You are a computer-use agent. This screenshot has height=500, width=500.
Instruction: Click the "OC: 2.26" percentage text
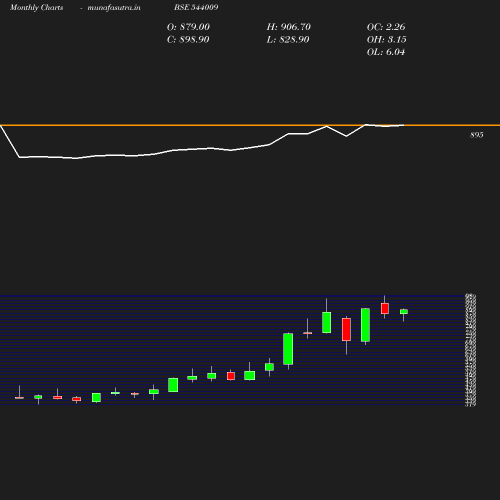(386, 27)
